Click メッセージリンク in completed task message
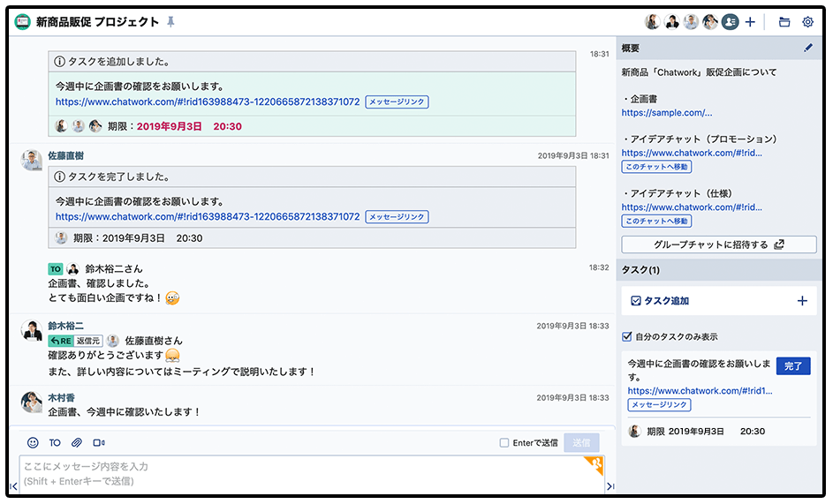Viewport: 833px width, 504px height. tap(397, 216)
